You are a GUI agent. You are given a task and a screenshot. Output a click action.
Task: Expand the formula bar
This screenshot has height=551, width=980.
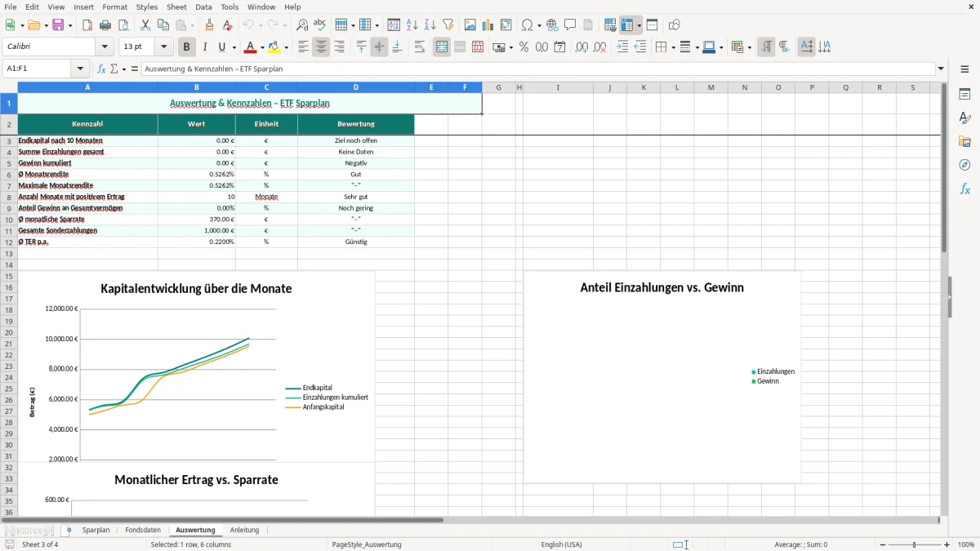click(941, 69)
